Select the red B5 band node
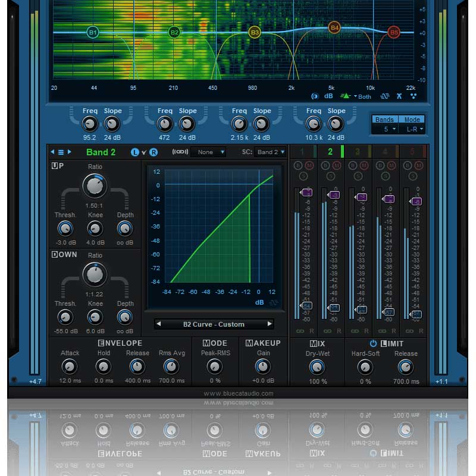 393,32
